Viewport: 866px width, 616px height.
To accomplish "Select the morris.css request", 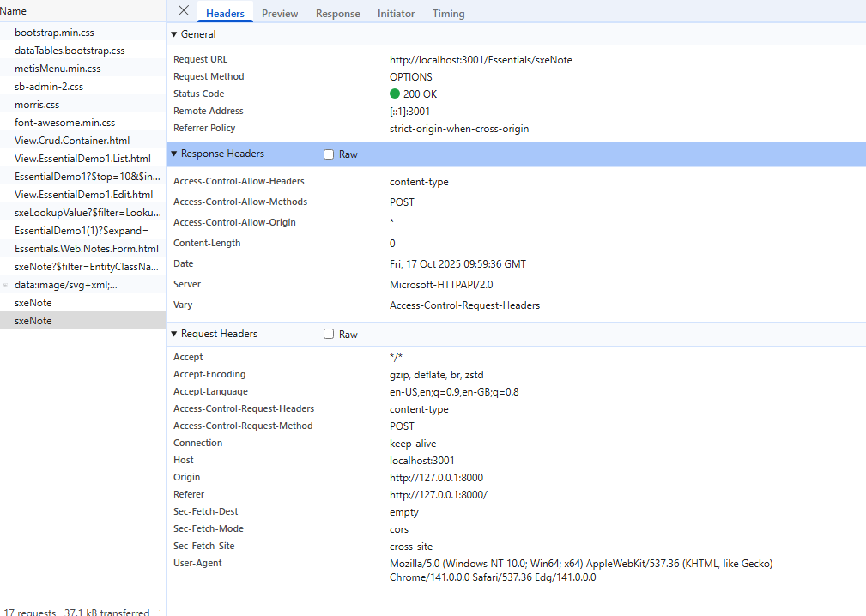I will click(37, 105).
